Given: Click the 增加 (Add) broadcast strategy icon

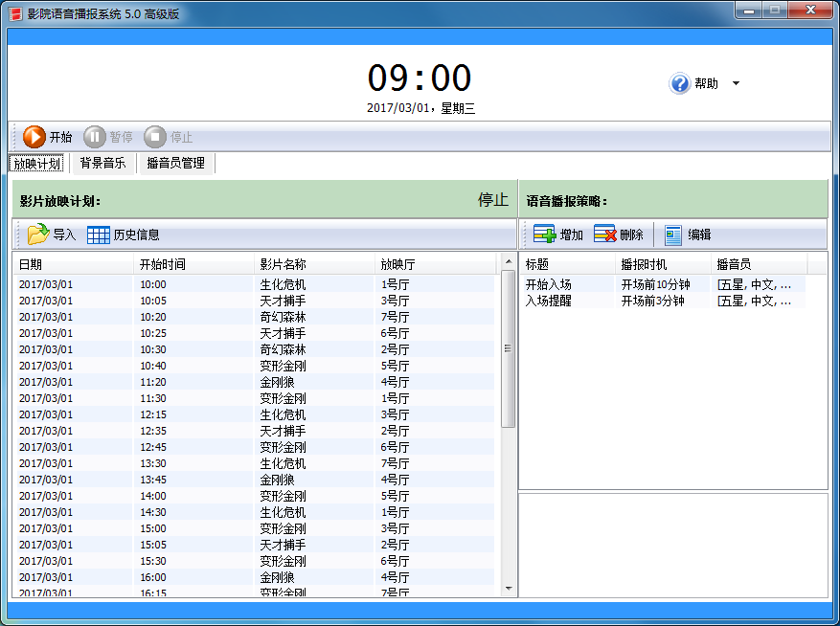Looking at the screenshot, I should click(542, 235).
